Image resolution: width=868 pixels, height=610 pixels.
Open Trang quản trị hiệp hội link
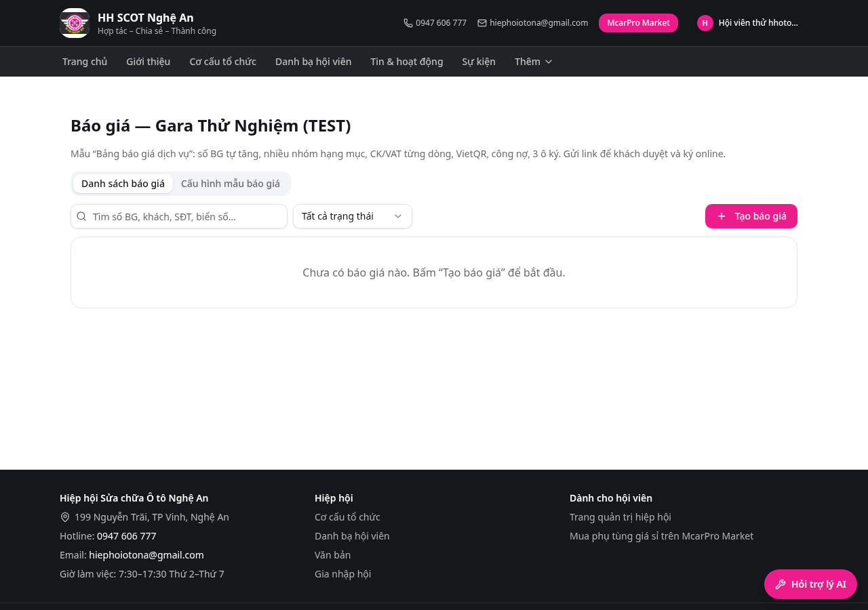[620, 517]
